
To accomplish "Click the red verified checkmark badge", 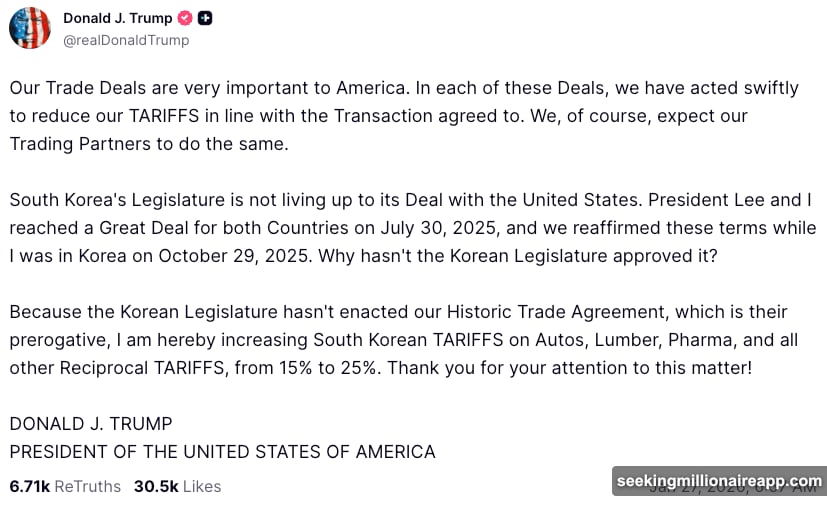I will click(185, 19).
